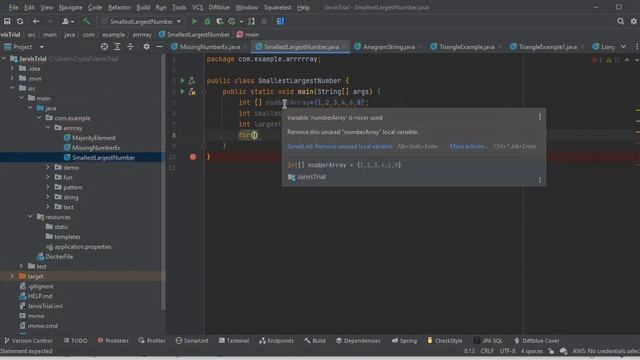Click the green Build hammer icon
The width and height of the screenshot is (640, 360).
click(86, 21)
